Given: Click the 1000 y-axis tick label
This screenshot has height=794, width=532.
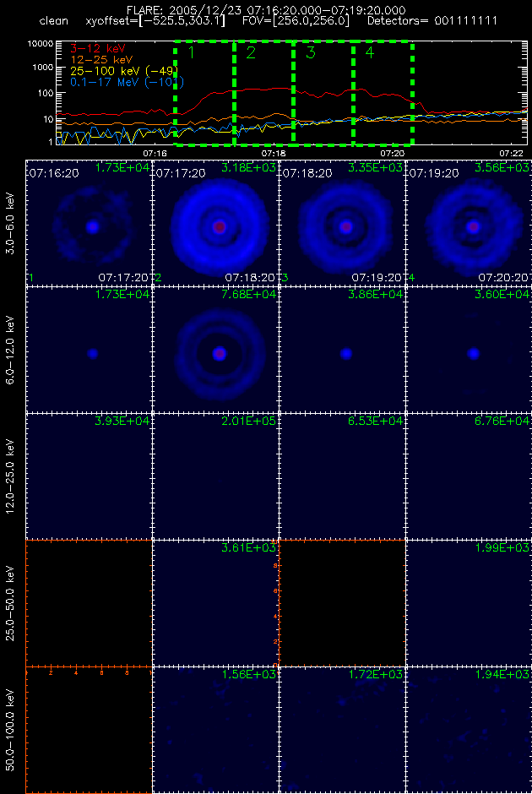Looking at the screenshot, I should pos(44,68).
